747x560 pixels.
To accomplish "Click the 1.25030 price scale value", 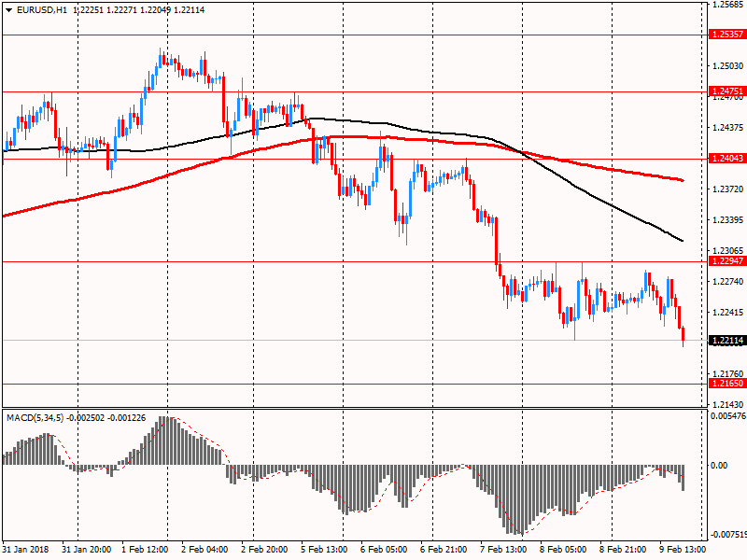I will (728, 65).
